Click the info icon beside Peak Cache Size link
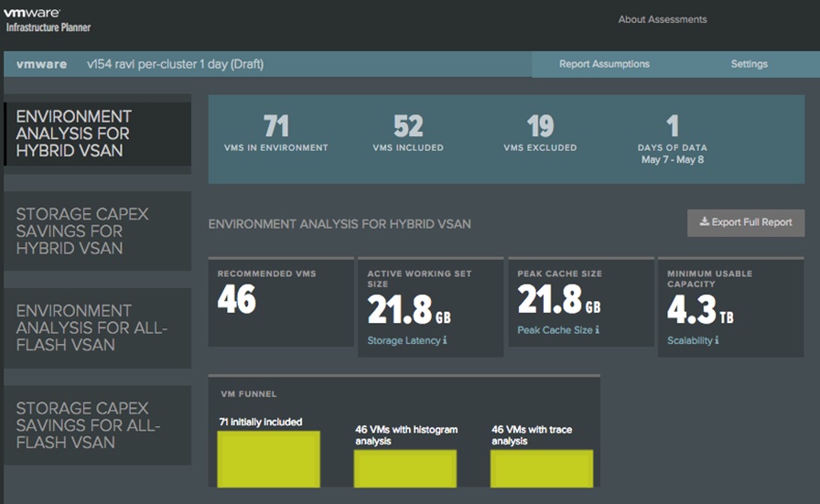The width and height of the screenshot is (820, 504). click(x=598, y=329)
